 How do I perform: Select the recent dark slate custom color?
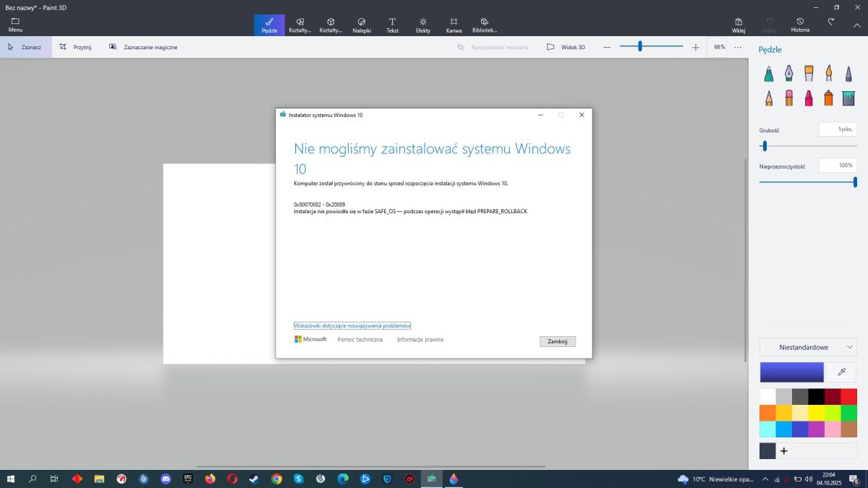point(767,451)
